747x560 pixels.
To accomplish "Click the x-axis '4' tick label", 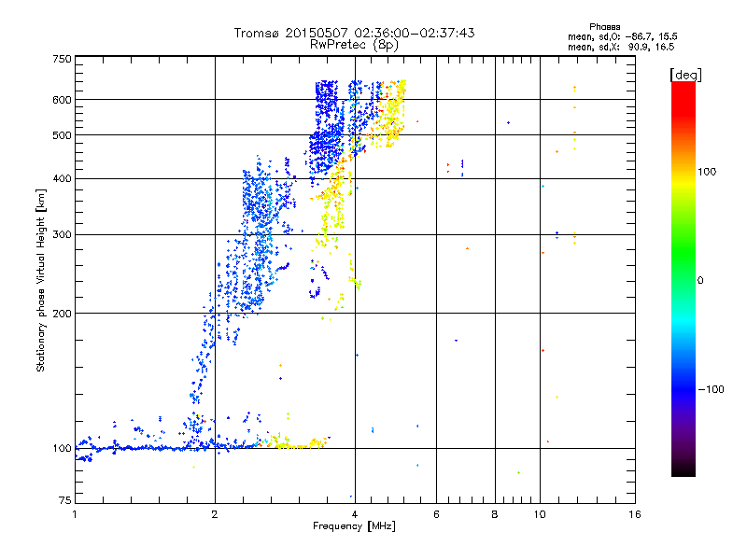I will pos(355,514).
